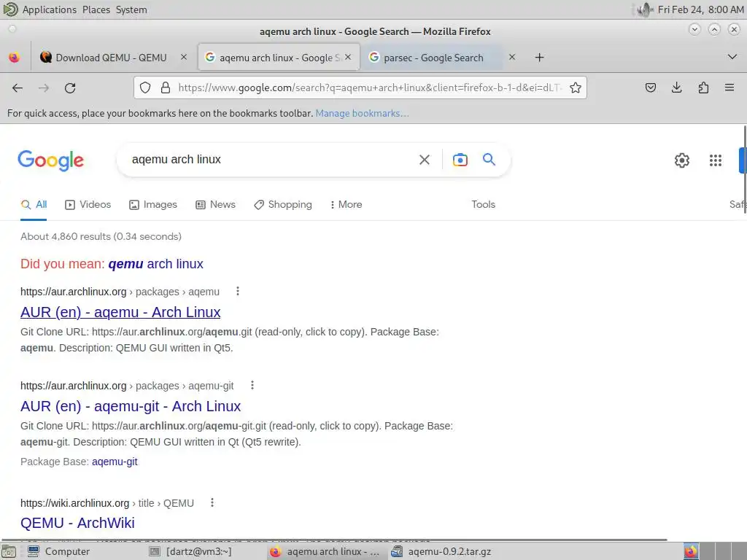Select the Videos search tab
The width and height of the screenshot is (747, 560).
pos(88,204)
